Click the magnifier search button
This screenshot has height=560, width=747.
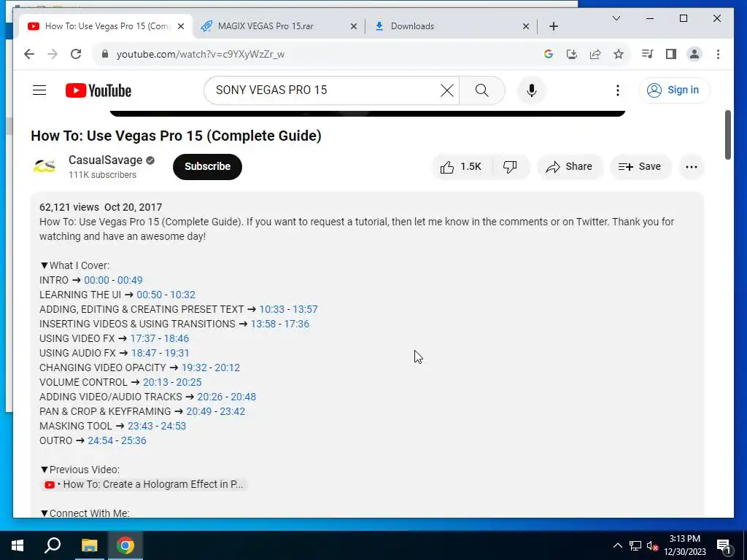[481, 90]
